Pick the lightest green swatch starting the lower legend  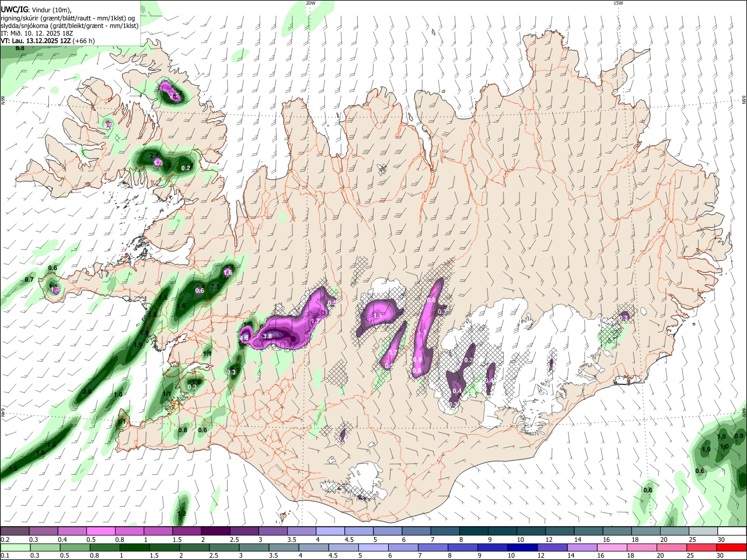tap(15, 547)
